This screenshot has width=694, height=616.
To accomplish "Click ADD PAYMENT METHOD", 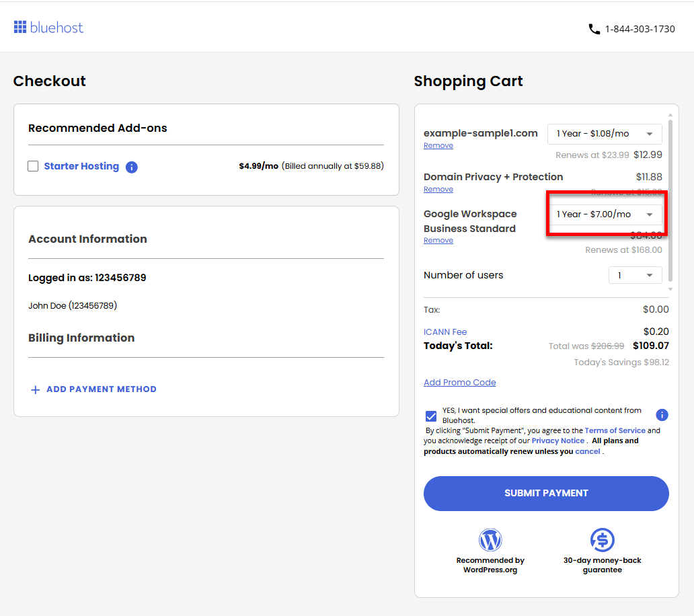I will click(102, 389).
